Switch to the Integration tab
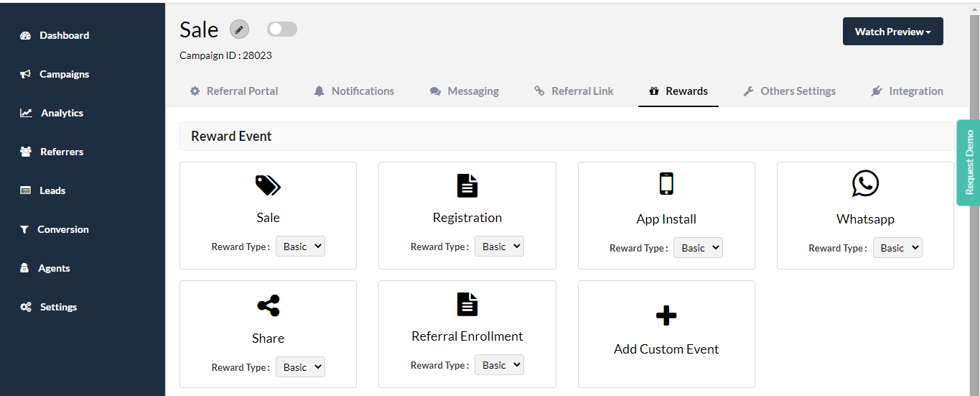 907,91
